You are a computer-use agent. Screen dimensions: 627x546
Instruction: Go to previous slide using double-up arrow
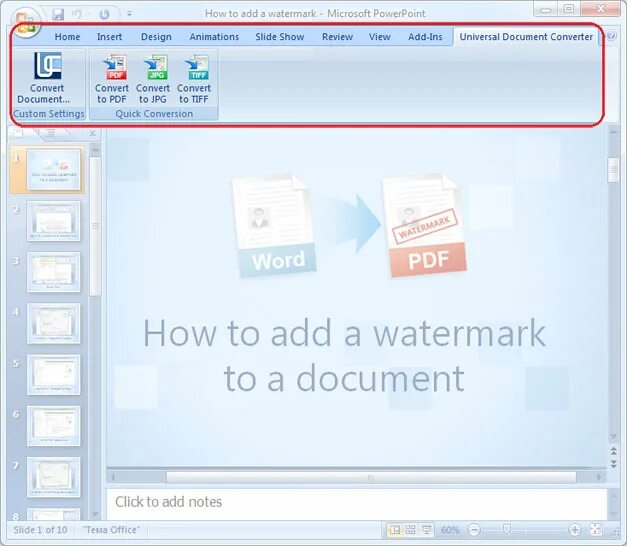point(613,451)
